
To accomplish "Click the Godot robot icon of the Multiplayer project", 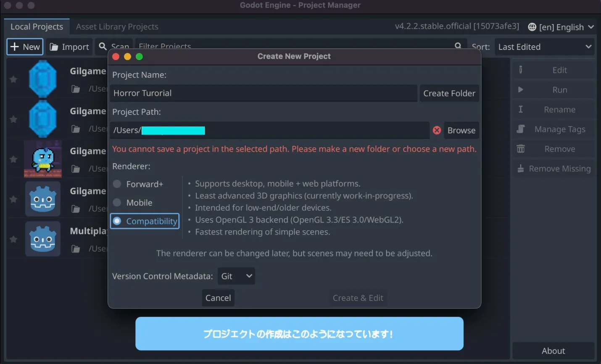I will pos(42,239).
